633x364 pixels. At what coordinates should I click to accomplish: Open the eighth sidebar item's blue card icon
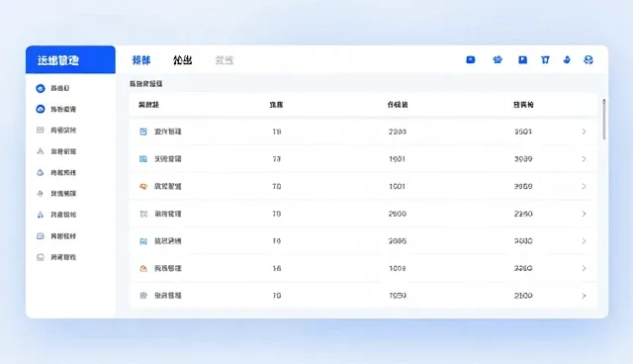point(40,236)
